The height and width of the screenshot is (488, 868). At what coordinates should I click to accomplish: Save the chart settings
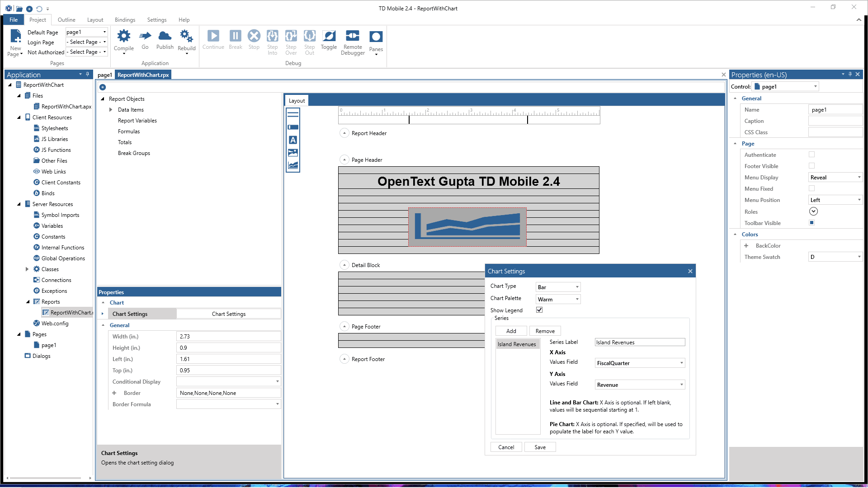tap(540, 447)
